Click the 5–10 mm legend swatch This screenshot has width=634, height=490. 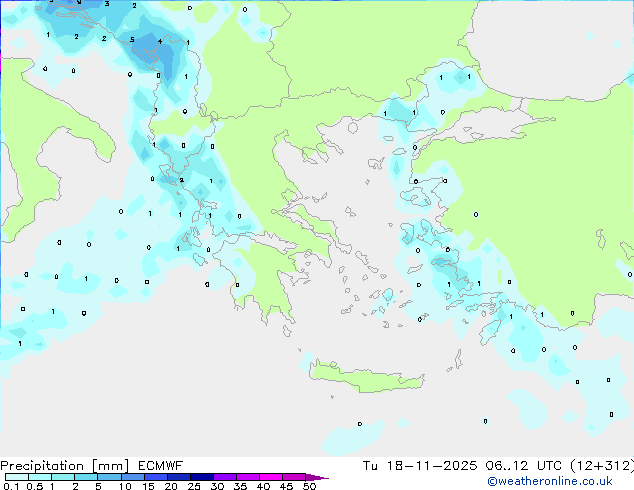tap(110, 477)
